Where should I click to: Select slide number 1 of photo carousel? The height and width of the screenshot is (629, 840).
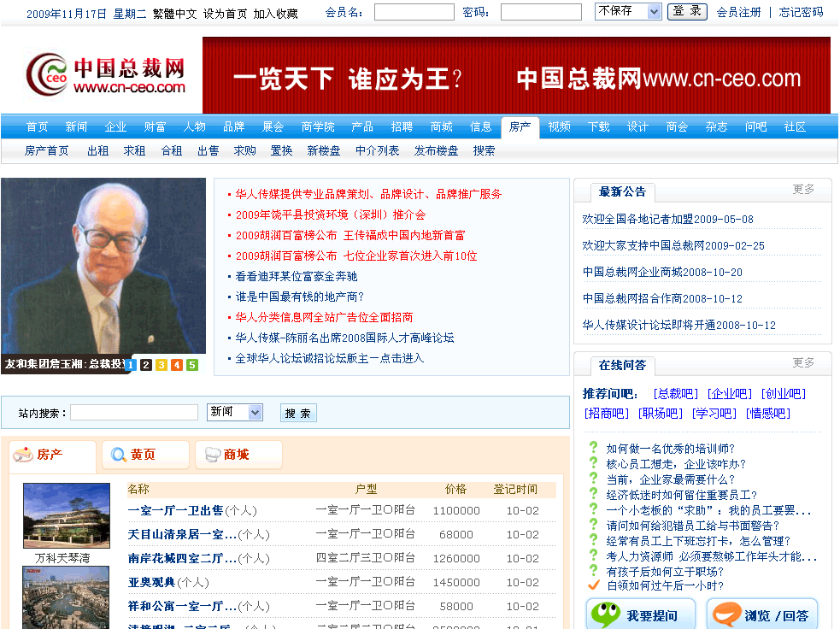130,365
